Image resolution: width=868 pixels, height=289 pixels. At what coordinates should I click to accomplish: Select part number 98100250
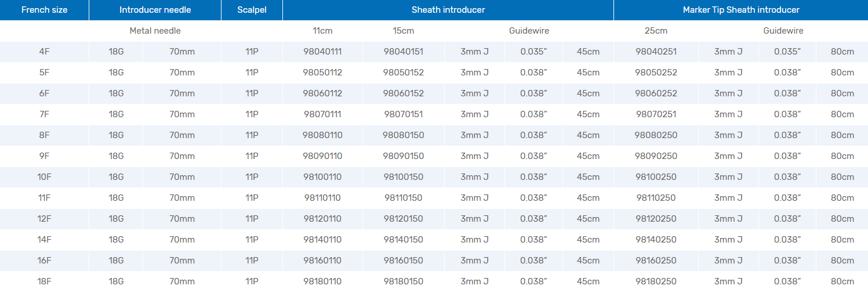[x=656, y=177]
